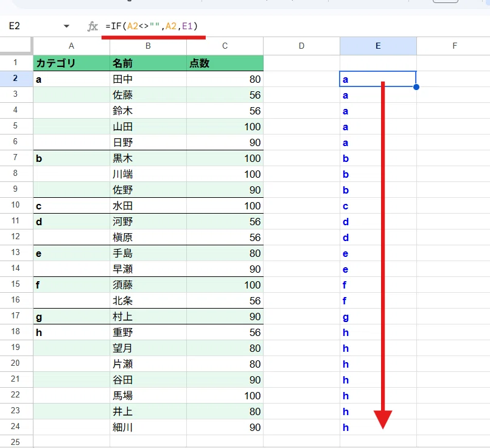490x448 pixels.
Task: Select the cell containing 重野
Action: [148, 332]
